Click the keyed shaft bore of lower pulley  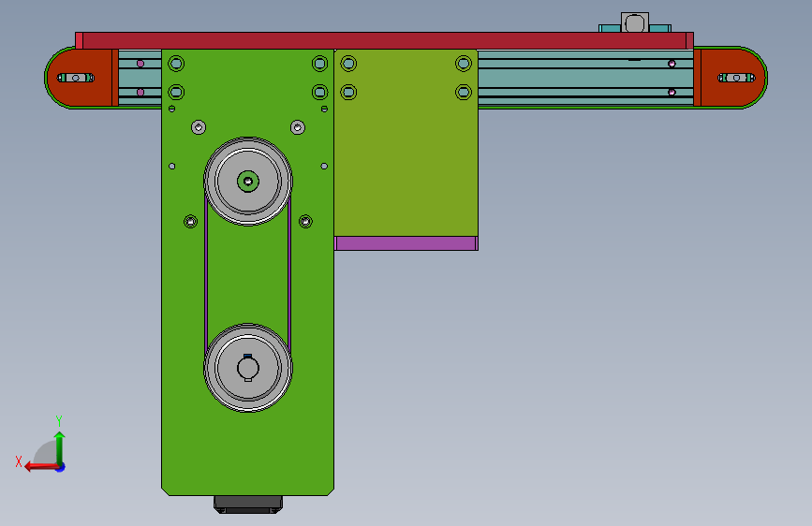coord(248,368)
